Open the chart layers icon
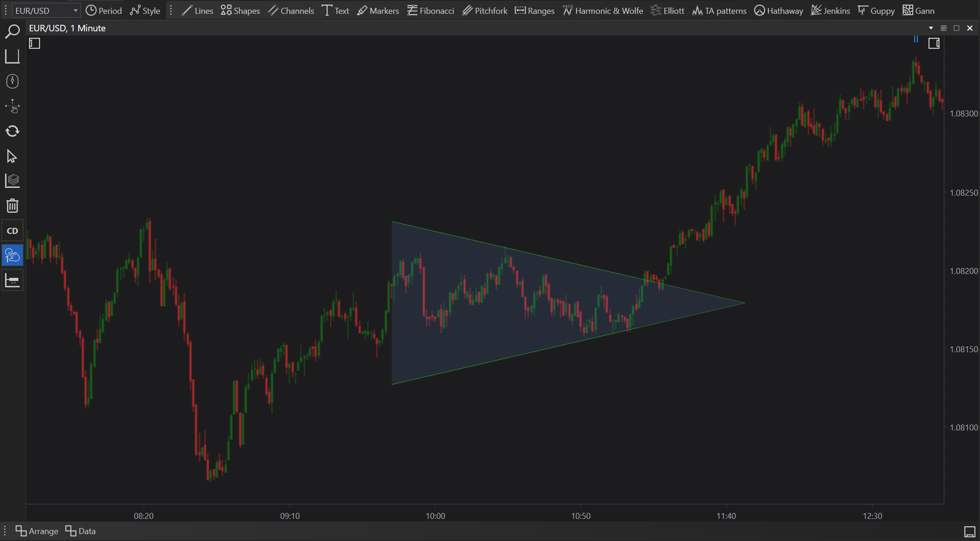Viewport: 980px width, 541px height. point(12,181)
